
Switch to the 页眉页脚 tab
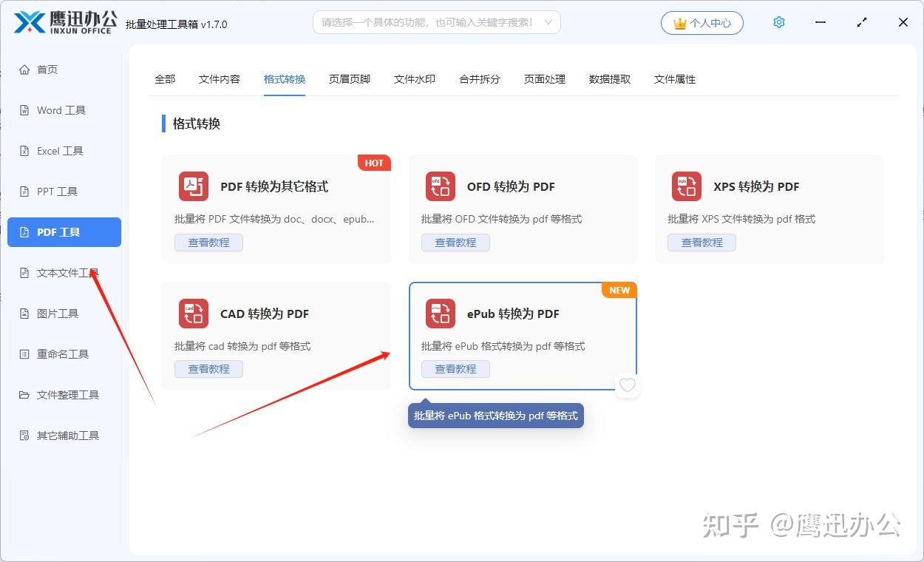coord(350,79)
